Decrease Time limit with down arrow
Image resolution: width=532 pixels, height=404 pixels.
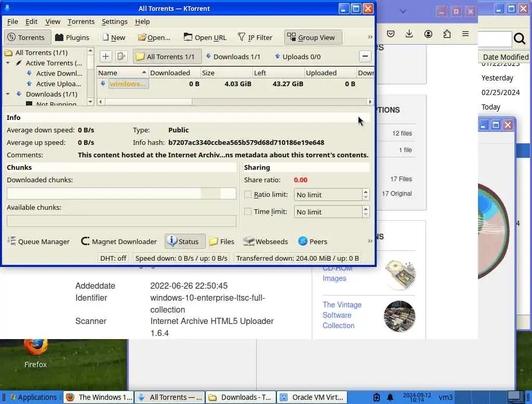coord(365,214)
